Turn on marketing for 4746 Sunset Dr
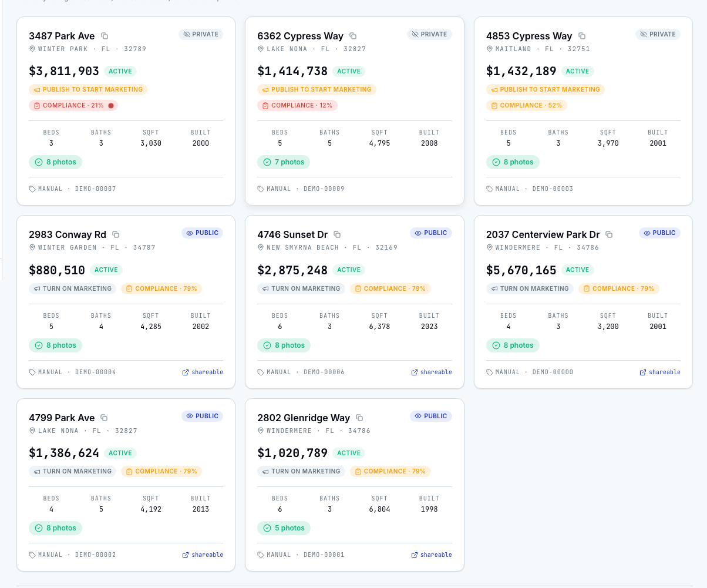The height and width of the screenshot is (588, 707). [301, 288]
